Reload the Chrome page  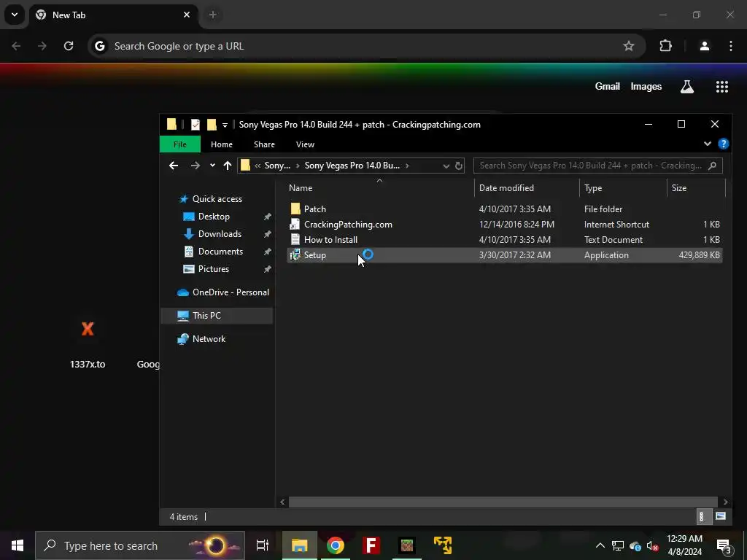(x=69, y=46)
